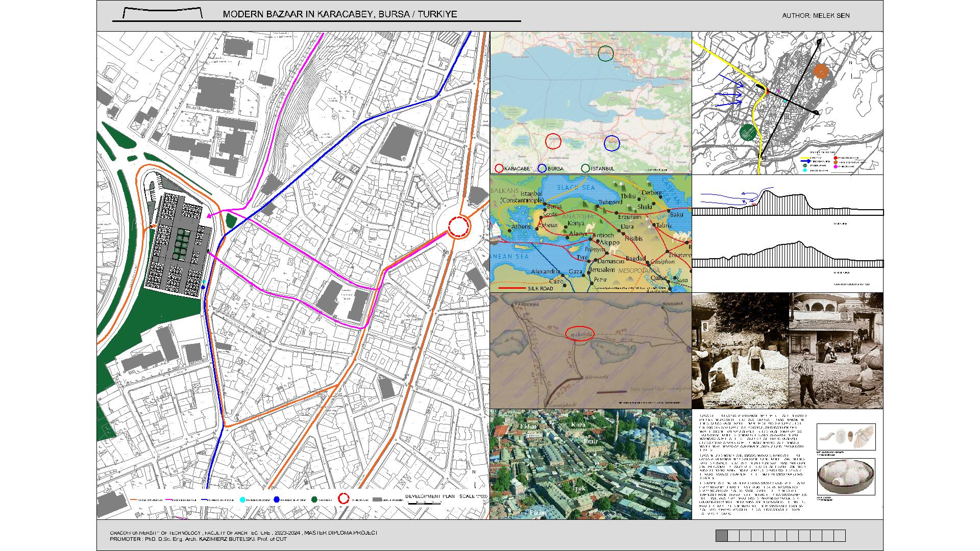
Task: Click the red dashed circle in plan legend
Action: click(345, 499)
